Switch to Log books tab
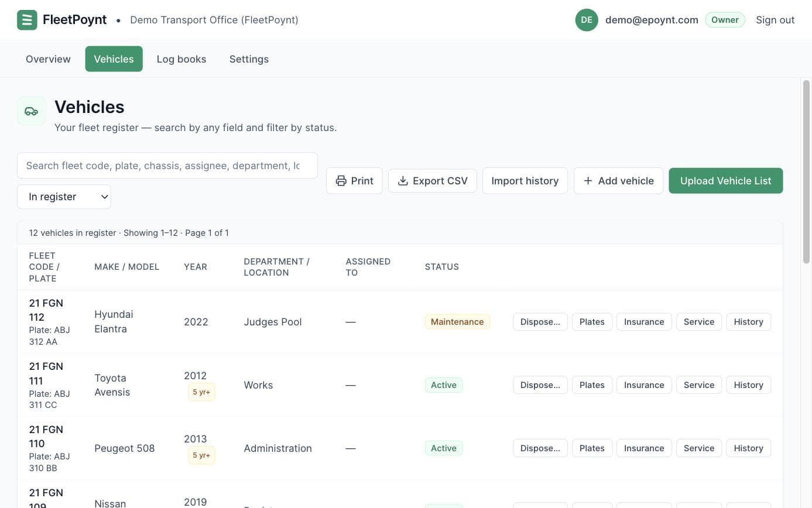The image size is (812, 508). click(181, 59)
